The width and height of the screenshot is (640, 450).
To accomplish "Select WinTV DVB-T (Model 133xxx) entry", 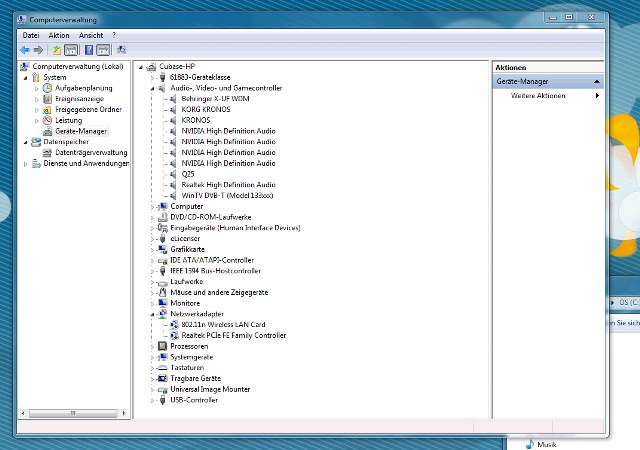I will tap(227, 196).
